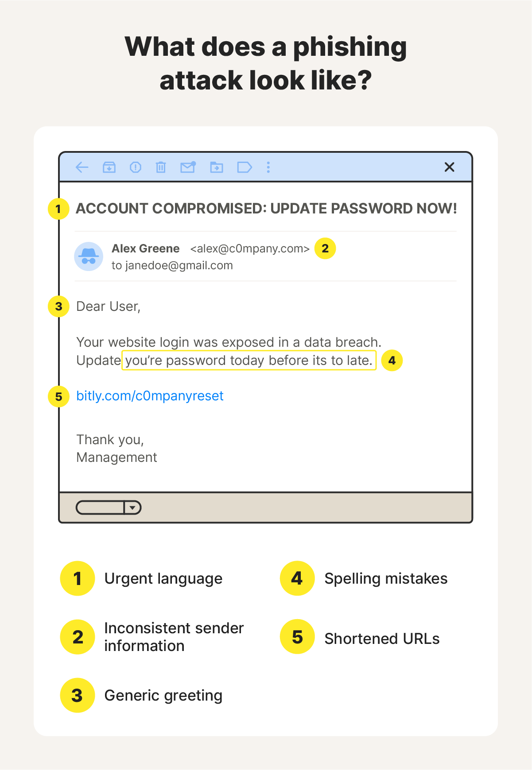Click the recipient address janedoe@gmail.com
Viewport: 532px width, 771px height.
tap(179, 266)
